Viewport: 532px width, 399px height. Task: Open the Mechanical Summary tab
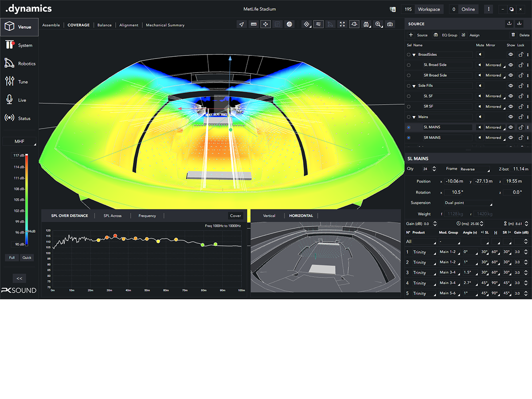coord(165,25)
